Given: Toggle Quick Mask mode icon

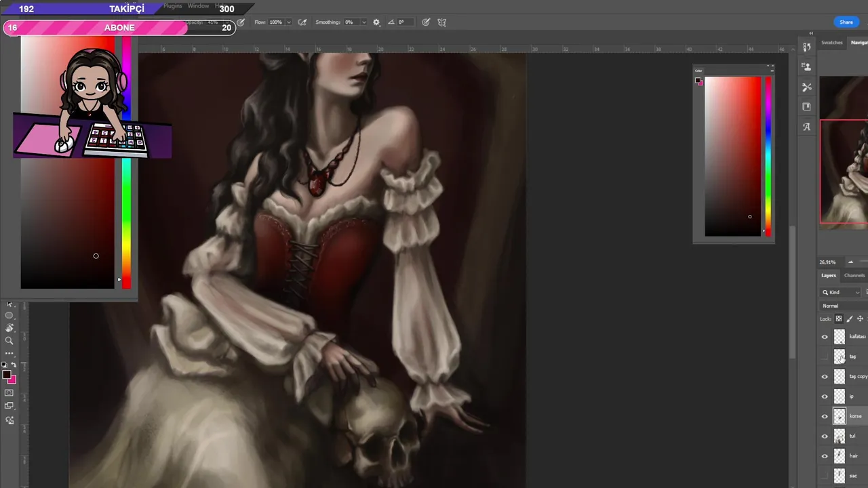Looking at the screenshot, I should (9, 393).
